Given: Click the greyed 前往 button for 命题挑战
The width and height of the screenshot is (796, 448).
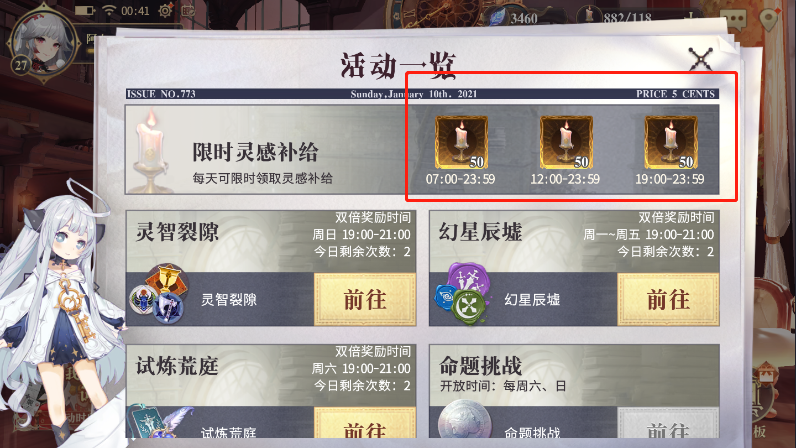Looking at the screenshot, I should 668,423.
